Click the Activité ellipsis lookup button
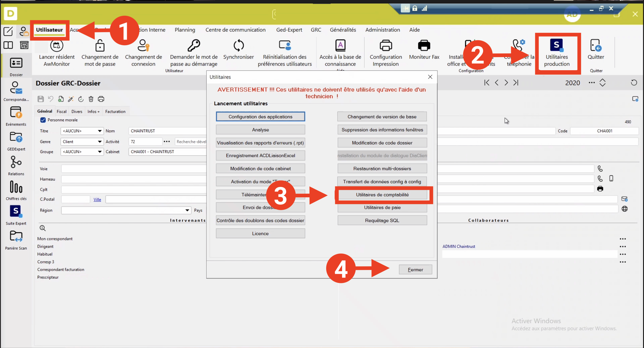The width and height of the screenshot is (644, 348). tap(167, 141)
